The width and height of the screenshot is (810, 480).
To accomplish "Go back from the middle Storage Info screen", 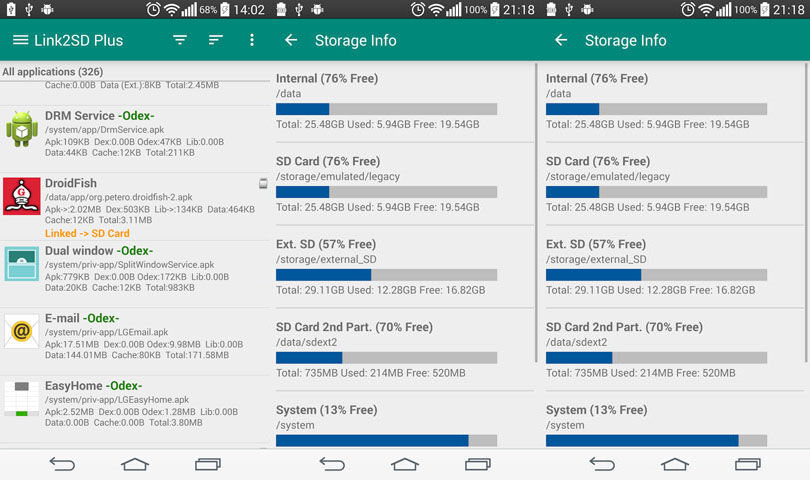I will click(291, 40).
